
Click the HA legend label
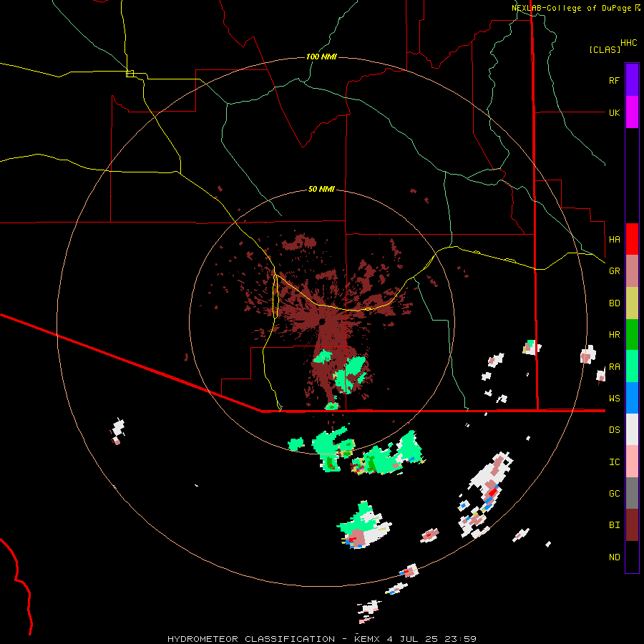tap(614, 240)
